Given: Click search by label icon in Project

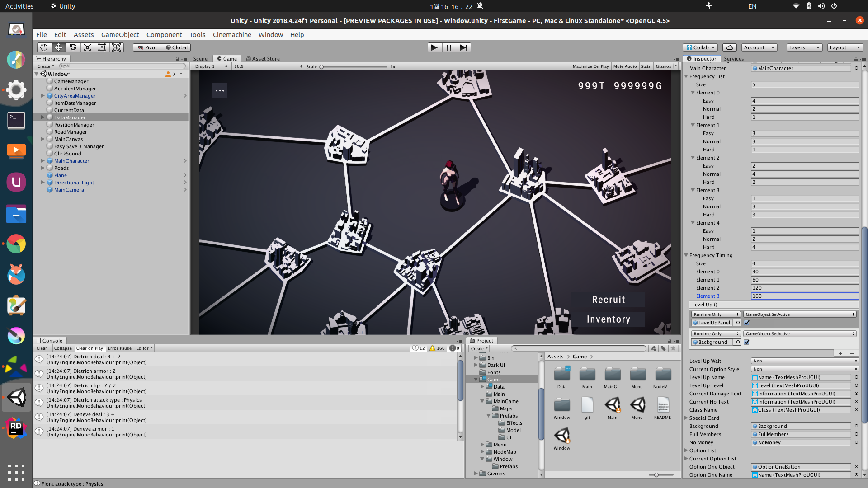Looking at the screenshot, I should click(x=663, y=348).
